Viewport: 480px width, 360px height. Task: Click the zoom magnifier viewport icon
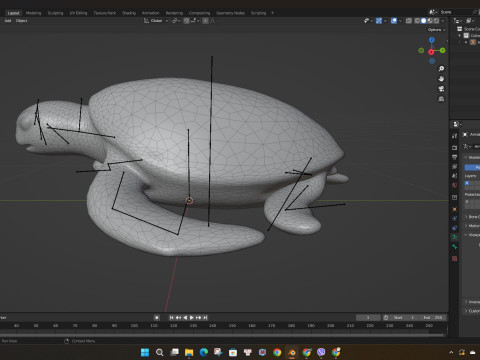[x=441, y=69]
